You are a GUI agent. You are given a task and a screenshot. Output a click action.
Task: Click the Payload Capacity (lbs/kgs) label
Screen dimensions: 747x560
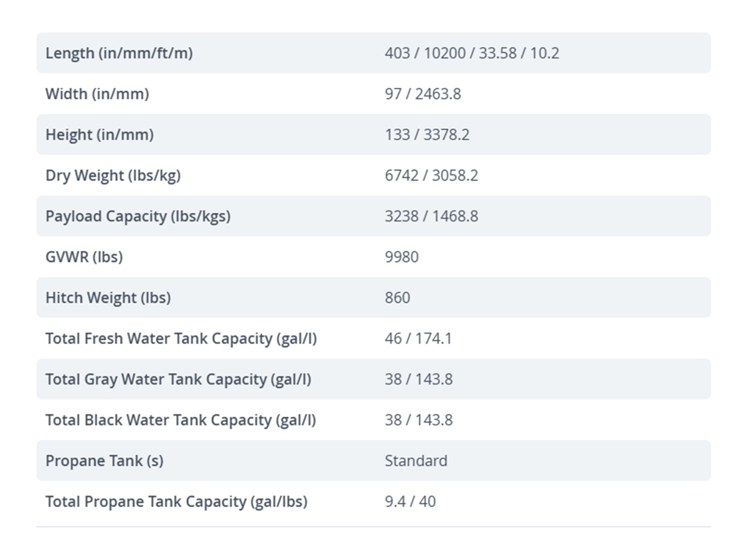(x=138, y=217)
